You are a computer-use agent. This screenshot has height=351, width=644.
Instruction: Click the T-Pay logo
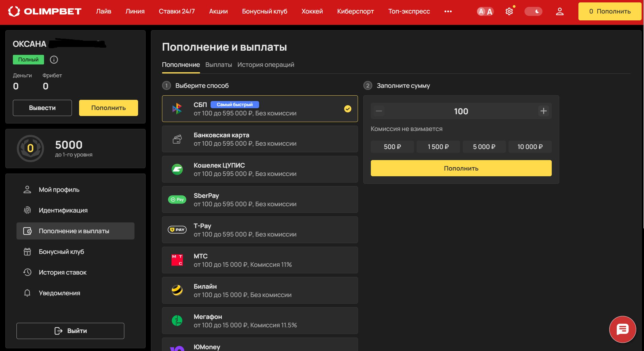(177, 230)
